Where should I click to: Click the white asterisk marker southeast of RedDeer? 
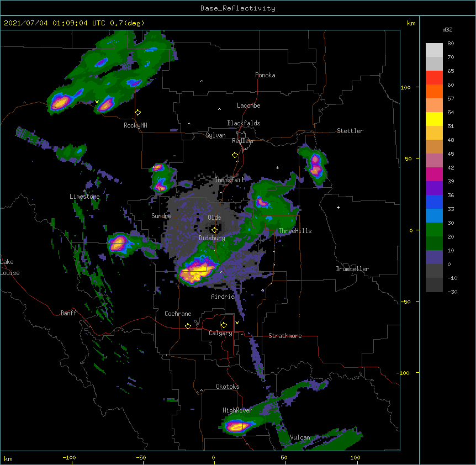point(277,167)
